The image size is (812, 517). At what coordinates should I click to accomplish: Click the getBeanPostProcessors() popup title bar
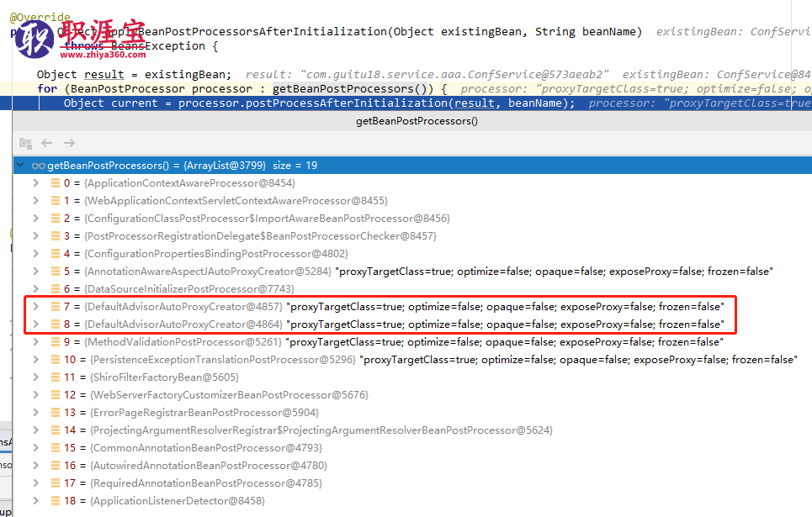point(412,120)
